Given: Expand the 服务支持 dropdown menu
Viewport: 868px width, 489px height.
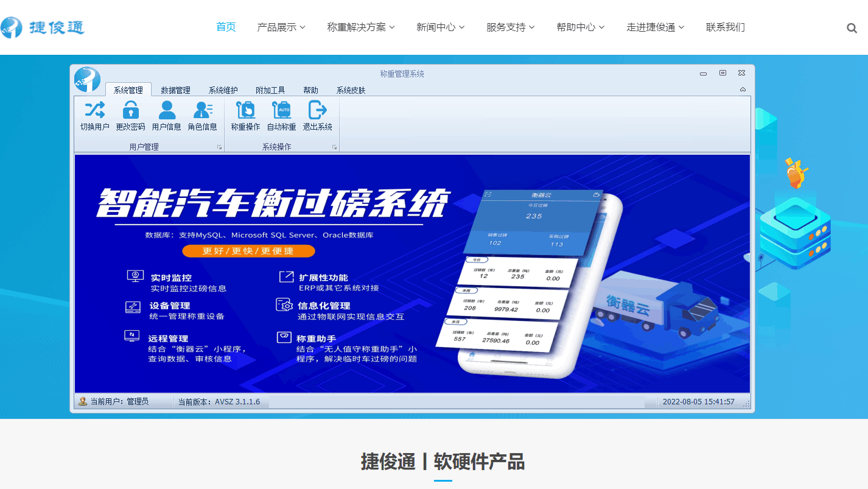Looking at the screenshot, I should [x=511, y=27].
